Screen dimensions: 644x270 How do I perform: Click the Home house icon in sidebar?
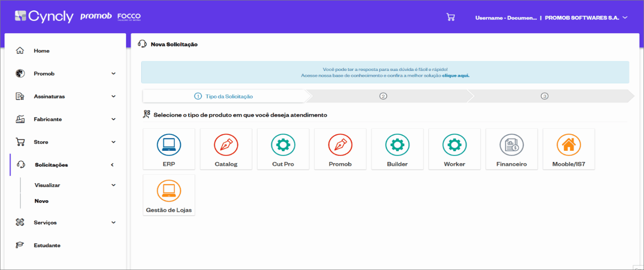click(x=20, y=51)
